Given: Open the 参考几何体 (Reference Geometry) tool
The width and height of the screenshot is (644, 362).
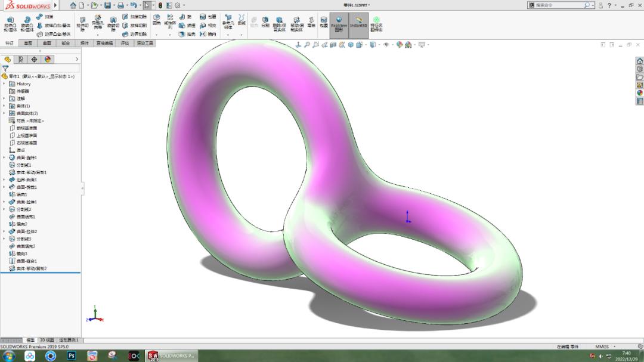Looking at the screenshot, I should pos(227,21).
